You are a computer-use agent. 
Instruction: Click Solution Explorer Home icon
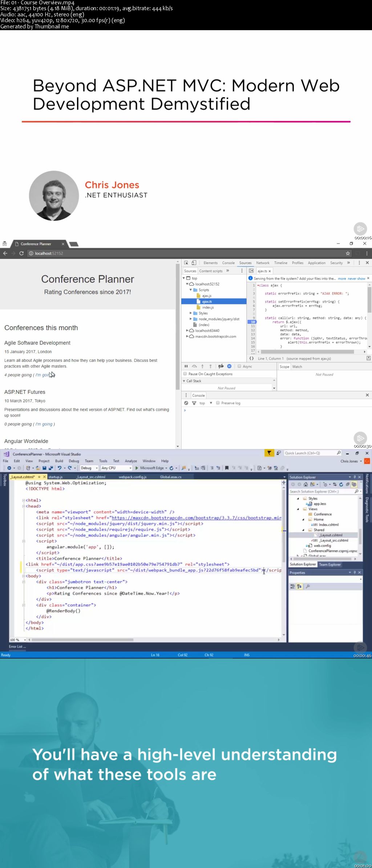(306, 484)
